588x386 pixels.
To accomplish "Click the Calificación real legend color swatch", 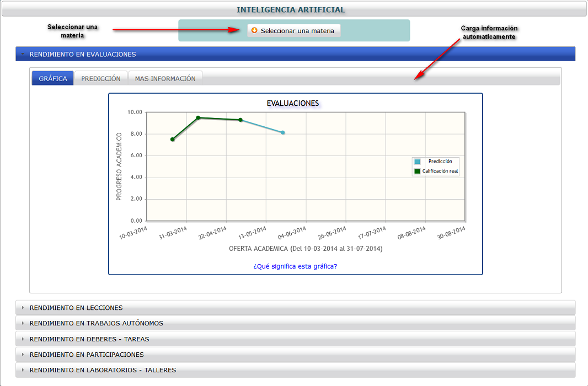I will coord(417,171).
